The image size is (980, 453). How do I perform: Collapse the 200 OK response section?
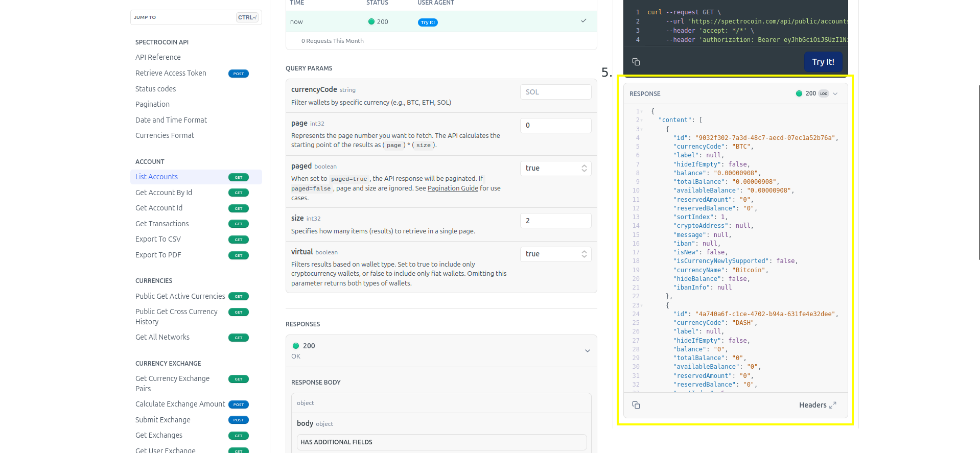[588, 351]
